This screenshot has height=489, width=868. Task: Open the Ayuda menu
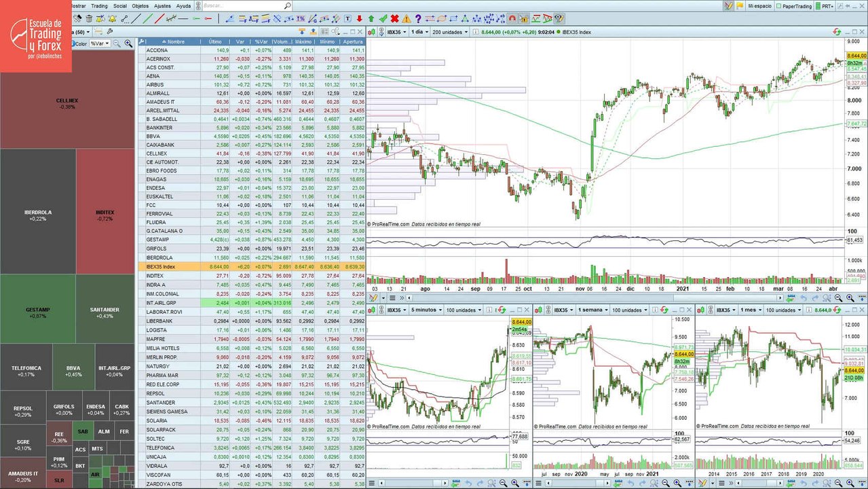[183, 5]
